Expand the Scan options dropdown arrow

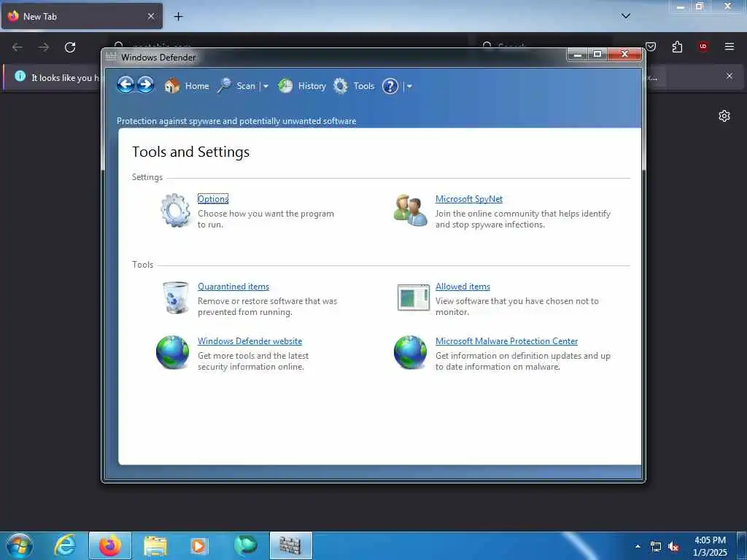point(266,86)
